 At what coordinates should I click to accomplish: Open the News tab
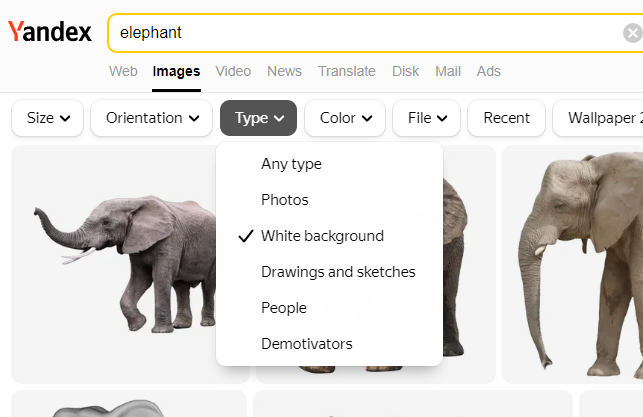(x=284, y=71)
